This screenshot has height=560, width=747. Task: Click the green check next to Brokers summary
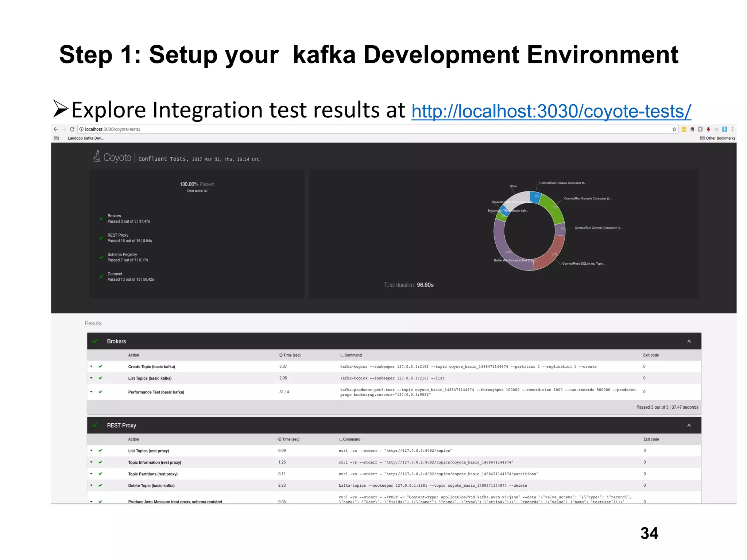(x=101, y=219)
